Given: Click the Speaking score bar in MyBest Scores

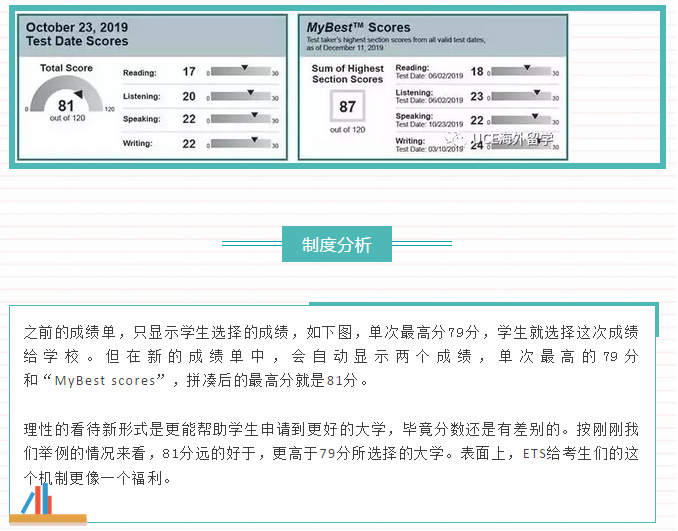Looking at the screenshot, I should [x=522, y=120].
